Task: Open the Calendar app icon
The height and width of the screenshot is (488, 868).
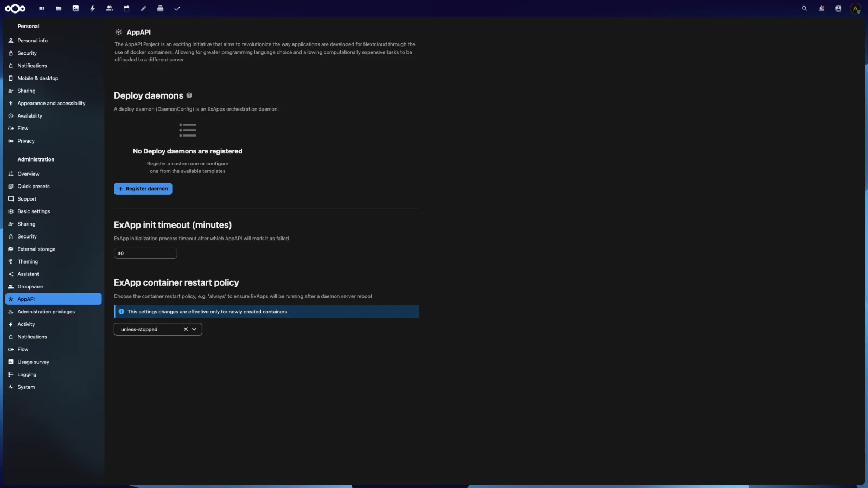Action: pos(126,9)
